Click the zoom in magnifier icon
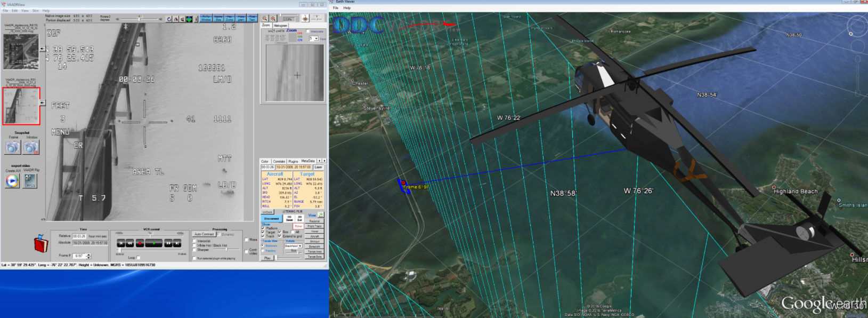 [x=265, y=18]
